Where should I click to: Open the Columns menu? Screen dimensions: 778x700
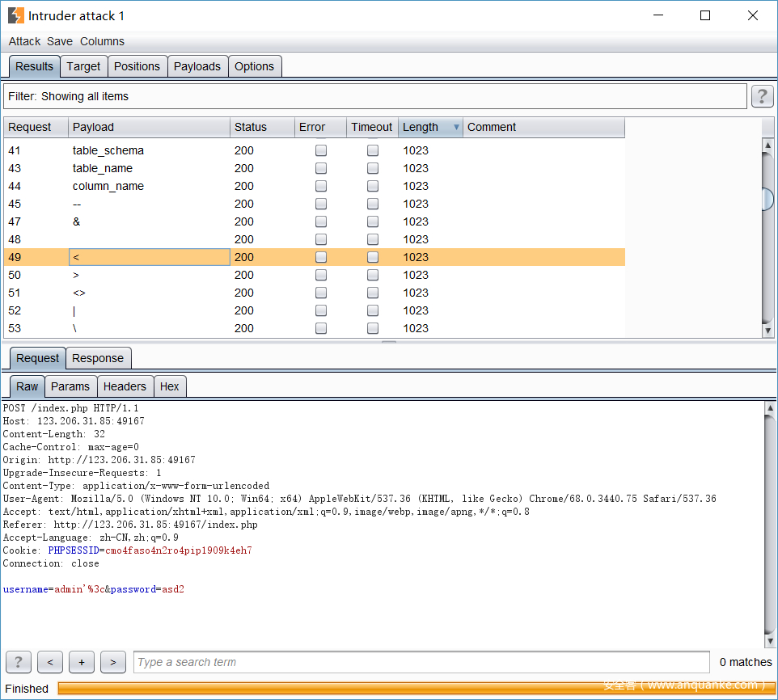tap(102, 41)
